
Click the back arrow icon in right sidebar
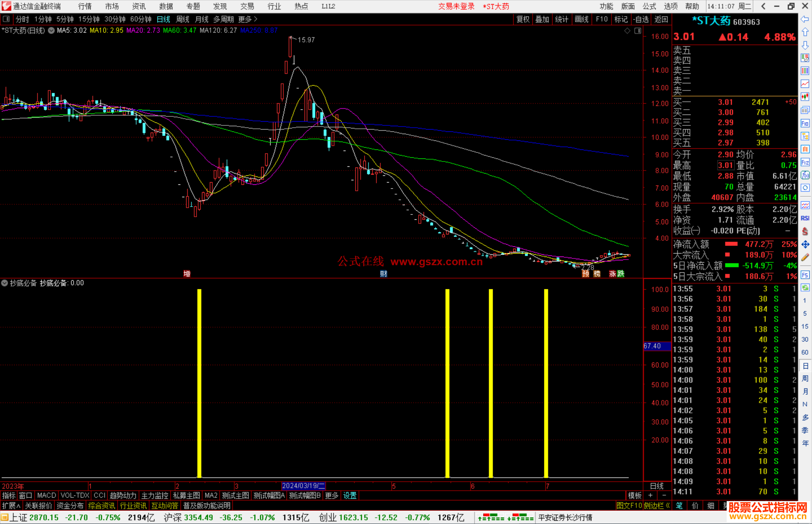(805, 19)
